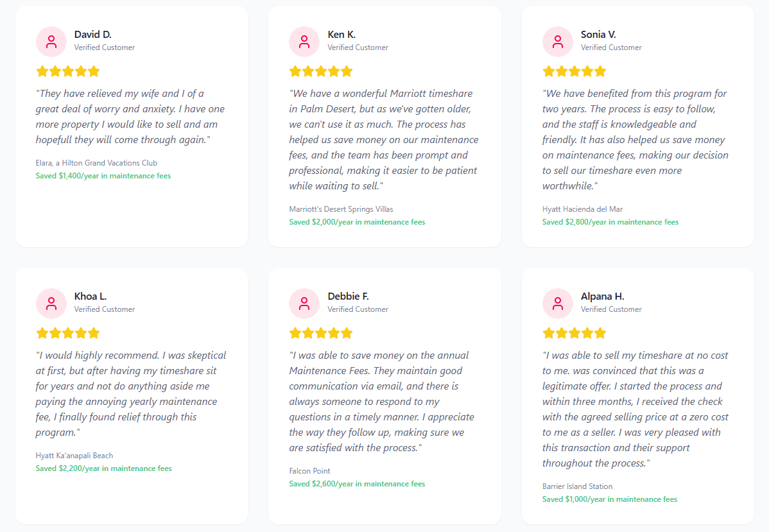Click Debbie F.'s profile avatar

click(x=304, y=304)
